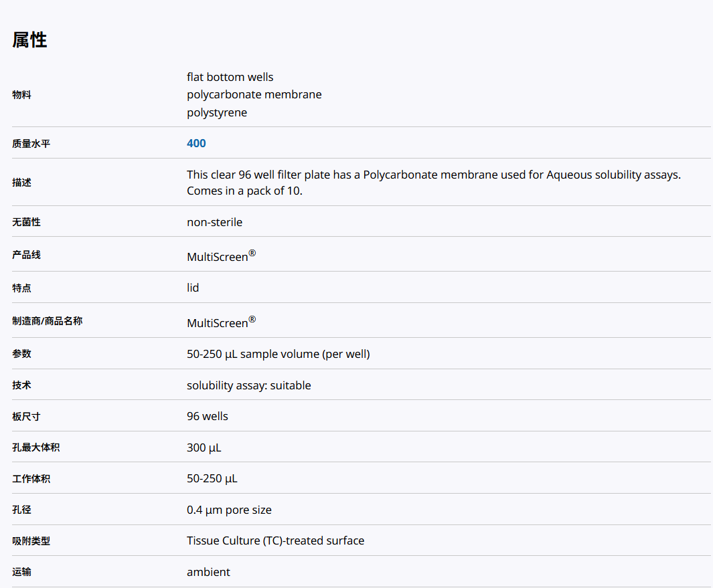Click the 'lid' feature value
This screenshot has width=713, height=588.
(193, 288)
